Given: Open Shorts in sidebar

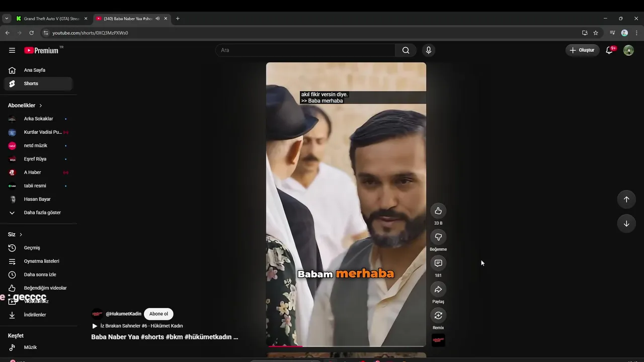Looking at the screenshot, I should (38, 83).
